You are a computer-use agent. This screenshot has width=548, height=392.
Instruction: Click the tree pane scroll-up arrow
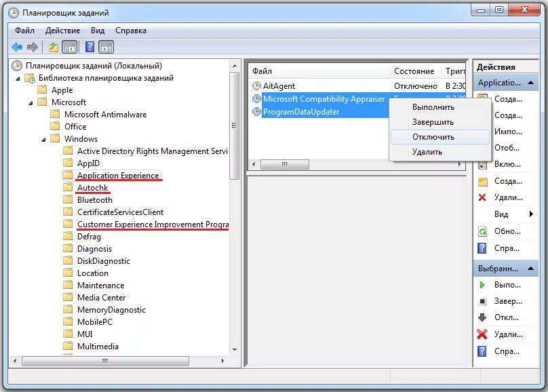pyautogui.click(x=235, y=66)
